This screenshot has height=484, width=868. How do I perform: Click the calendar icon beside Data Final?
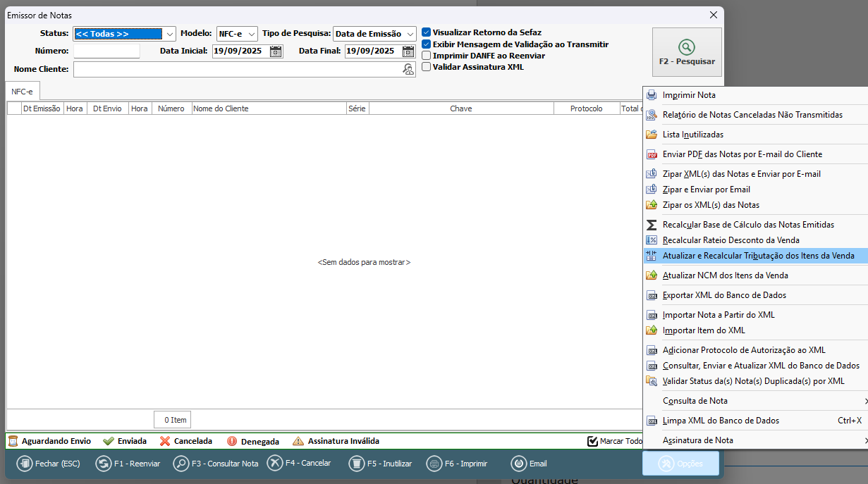click(x=408, y=51)
